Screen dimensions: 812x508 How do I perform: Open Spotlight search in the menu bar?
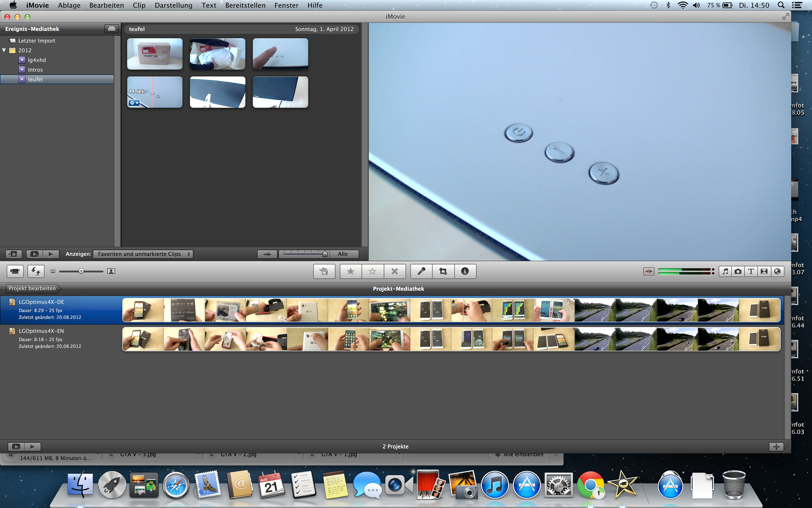pyautogui.click(x=782, y=5)
